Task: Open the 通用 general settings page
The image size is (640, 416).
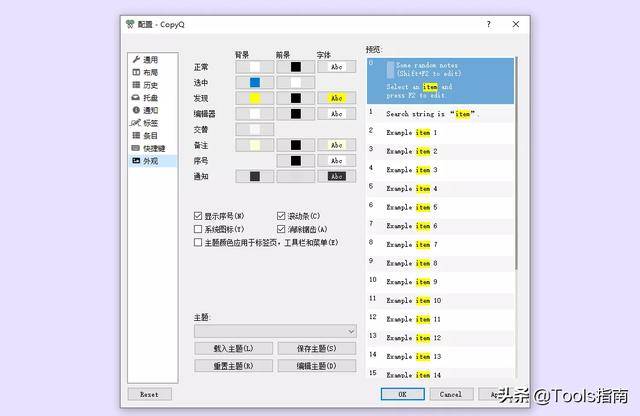Action: 152,60
